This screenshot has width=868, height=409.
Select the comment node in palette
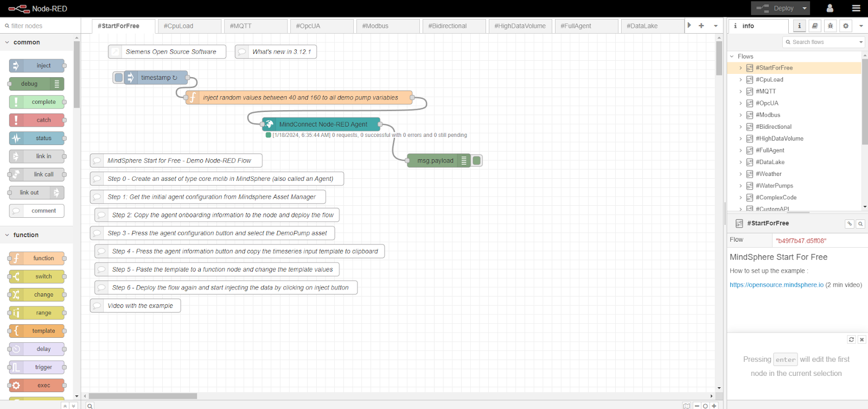37,211
